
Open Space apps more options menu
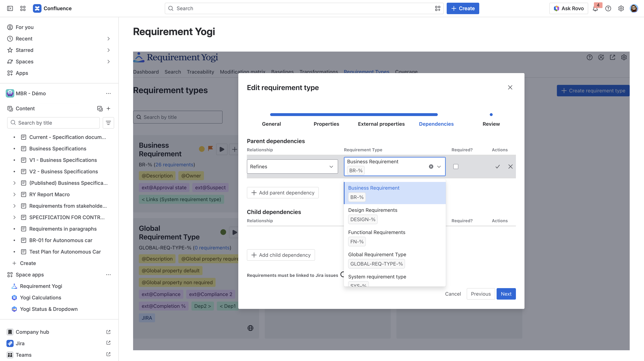tap(108, 275)
